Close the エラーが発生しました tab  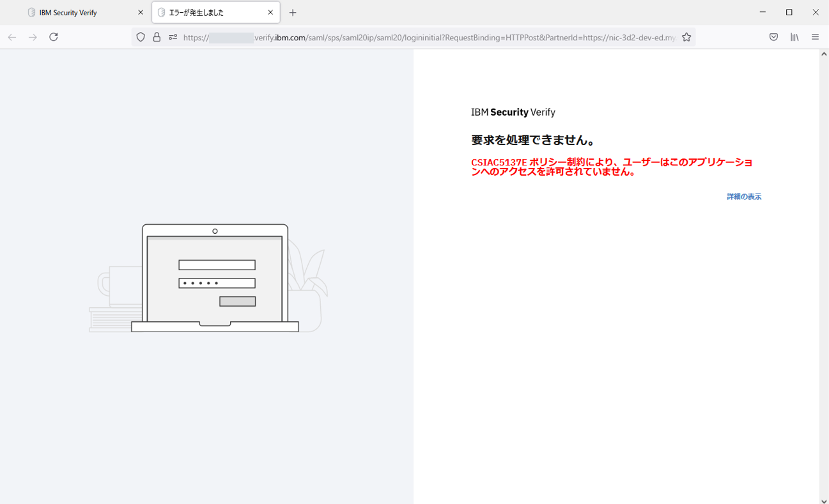270,12
